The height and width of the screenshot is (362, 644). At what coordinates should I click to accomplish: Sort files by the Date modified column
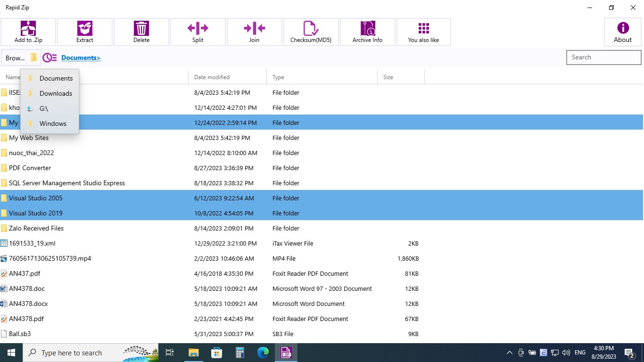coord(212,77)
